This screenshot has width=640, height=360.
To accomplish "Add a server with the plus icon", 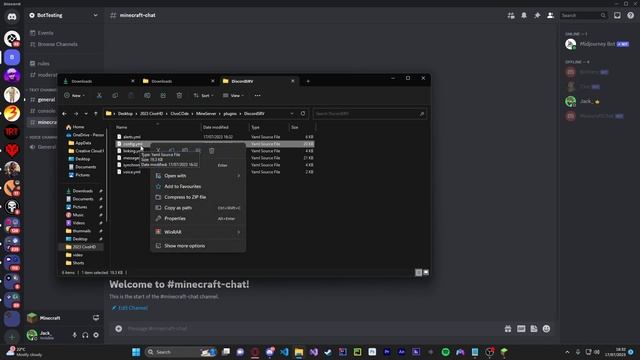I will pos(12,337).
